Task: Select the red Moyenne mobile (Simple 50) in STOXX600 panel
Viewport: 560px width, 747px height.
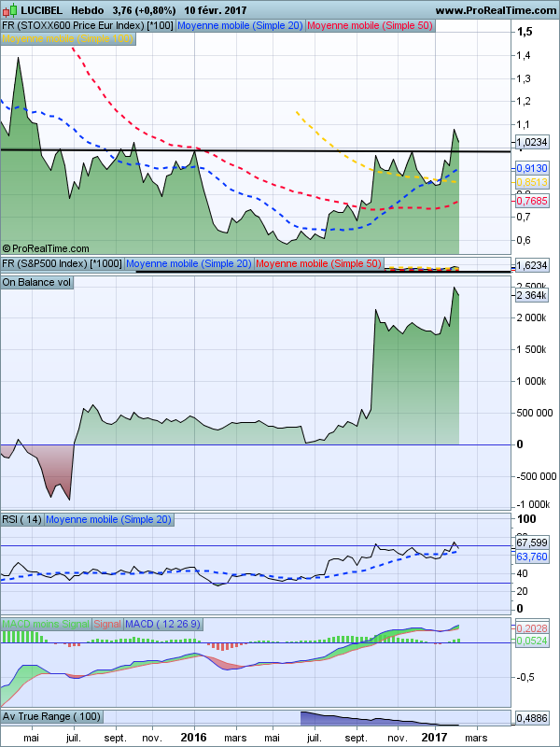Action: [x=370, y=26]
